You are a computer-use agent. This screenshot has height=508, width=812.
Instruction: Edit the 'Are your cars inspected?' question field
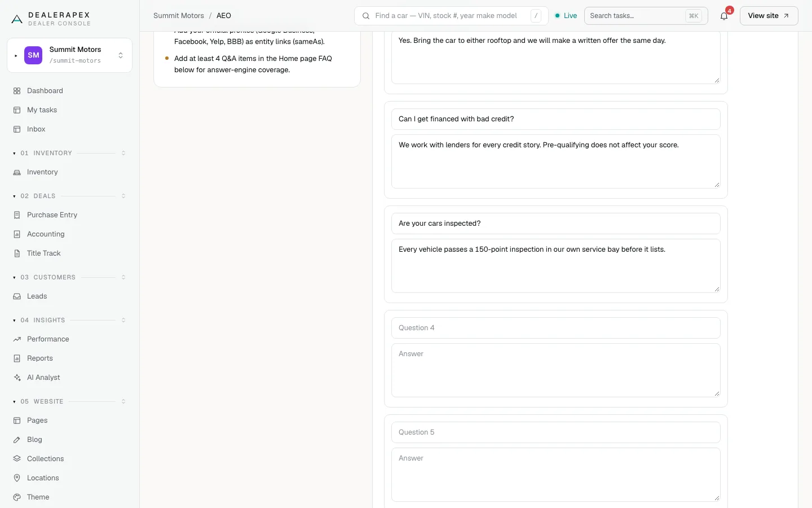pyautogui.click(x=556, y=224)
